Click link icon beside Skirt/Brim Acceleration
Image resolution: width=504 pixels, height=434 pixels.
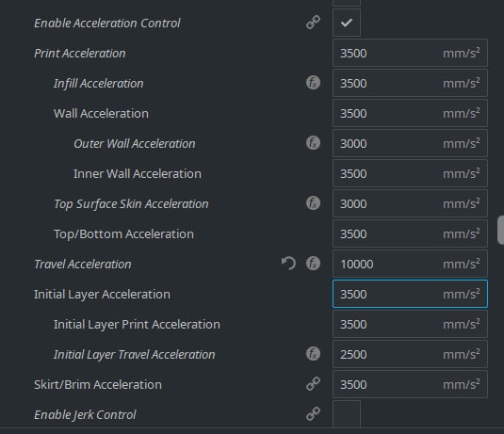coord(313,384)
